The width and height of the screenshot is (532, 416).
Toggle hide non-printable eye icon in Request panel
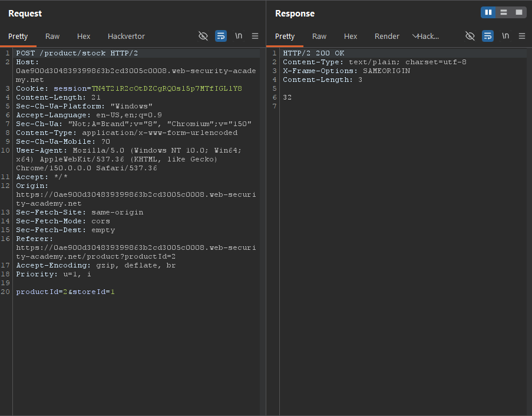pos(203,36)
